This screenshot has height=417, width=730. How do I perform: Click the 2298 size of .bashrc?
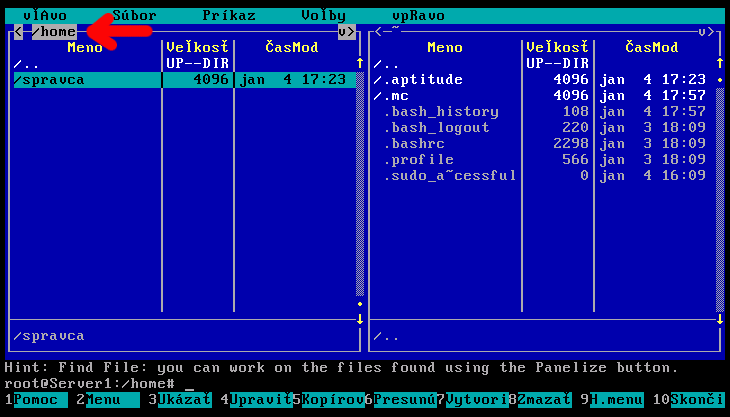click(571, 143)
